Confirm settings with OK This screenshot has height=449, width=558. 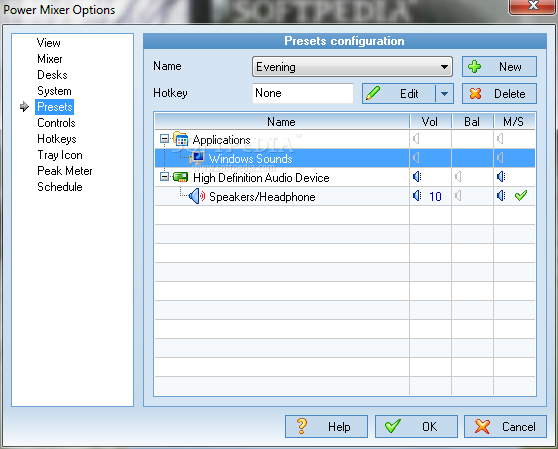tap(416, 426)
